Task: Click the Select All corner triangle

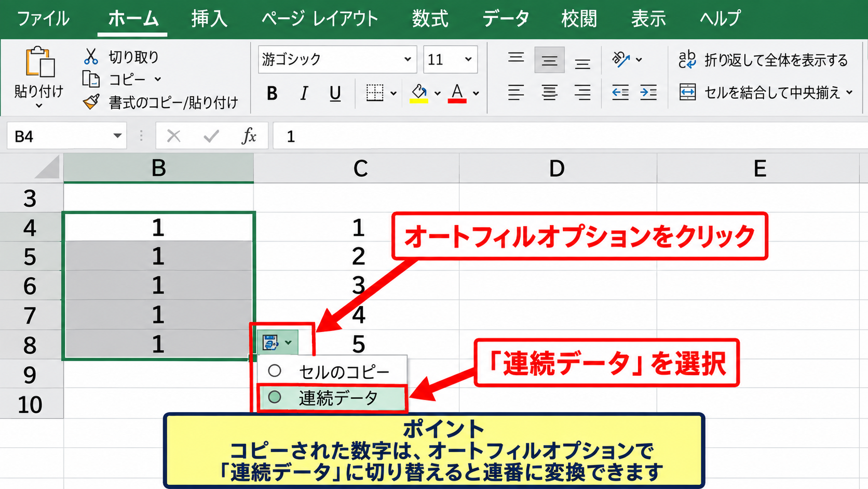Action: [47, 168]
